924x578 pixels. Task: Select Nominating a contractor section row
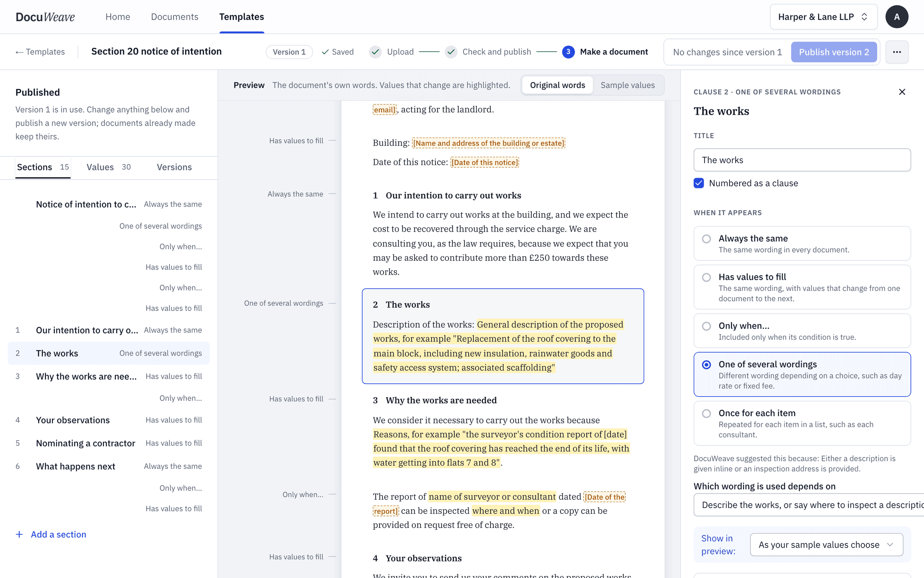click(x=109, y=443)
